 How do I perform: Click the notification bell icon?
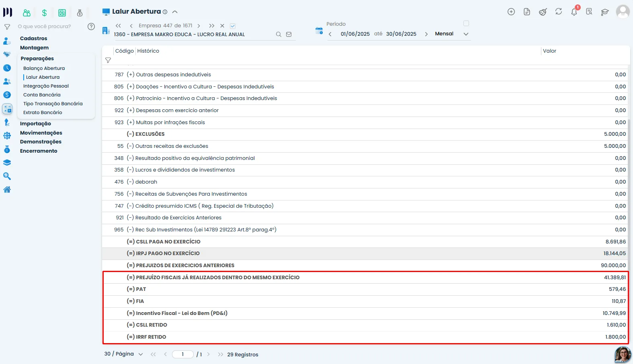pos(574,12)
